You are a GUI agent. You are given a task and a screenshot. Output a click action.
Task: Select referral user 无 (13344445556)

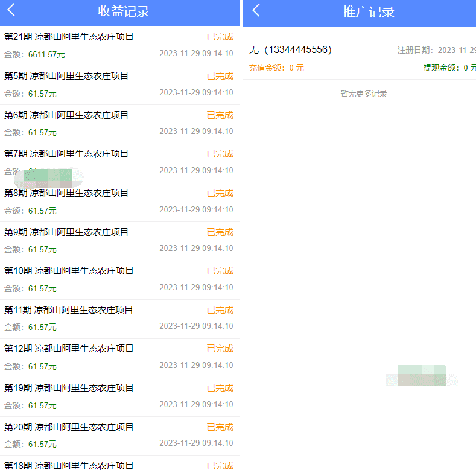(x=290, y=50)
